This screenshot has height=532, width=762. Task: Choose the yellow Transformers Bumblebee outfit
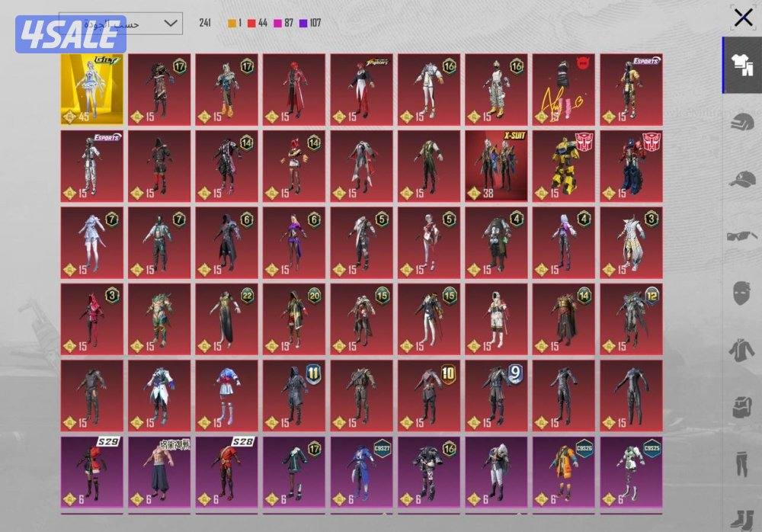tap(564, 165)
